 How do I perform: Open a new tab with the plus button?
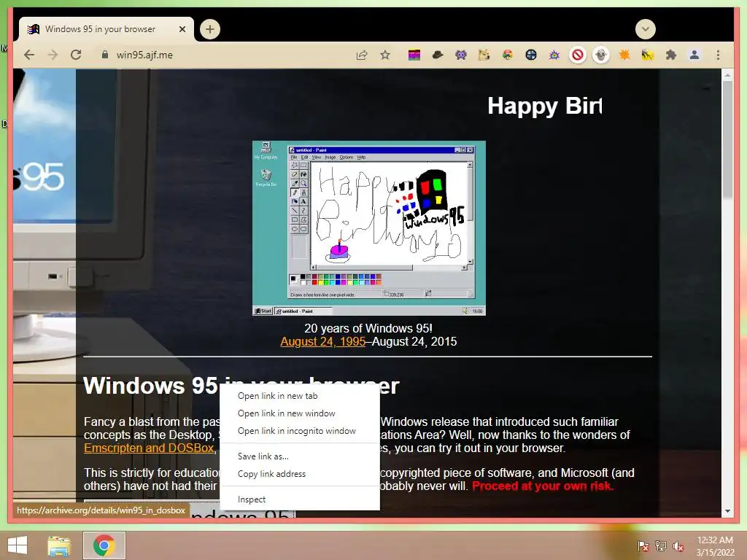[x=209, y=29]
